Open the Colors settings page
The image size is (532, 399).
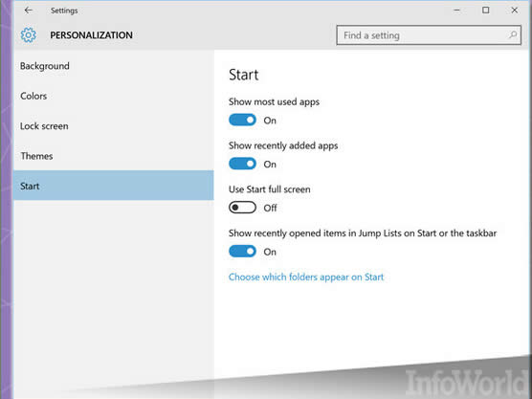113,96
